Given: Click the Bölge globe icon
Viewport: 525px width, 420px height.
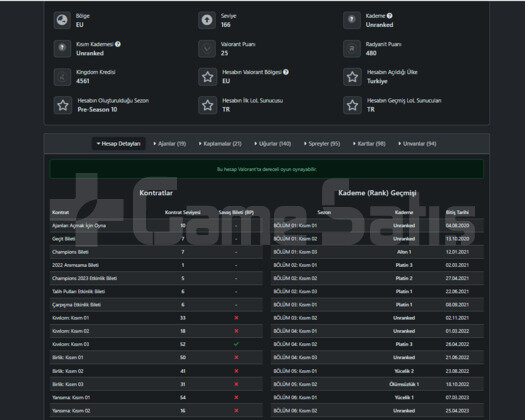Looking at the screenshot, I should coord(62,20).
